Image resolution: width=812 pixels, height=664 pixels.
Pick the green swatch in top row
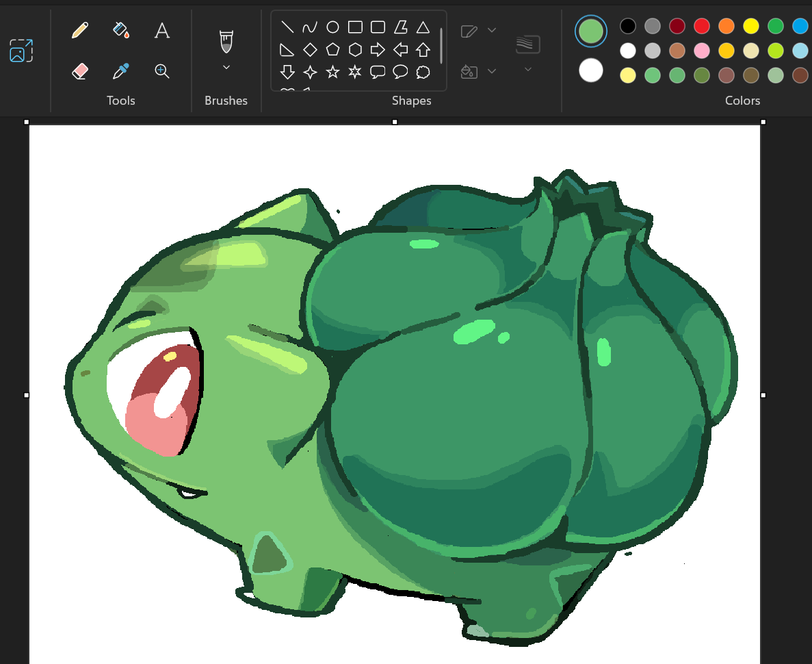tap(775, 25)
